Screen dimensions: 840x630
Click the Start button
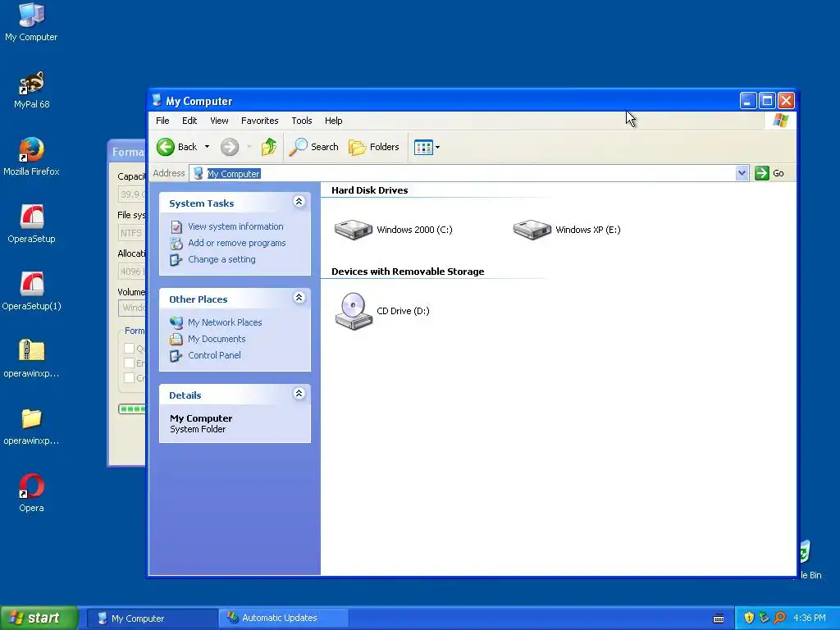coord(39,619)
